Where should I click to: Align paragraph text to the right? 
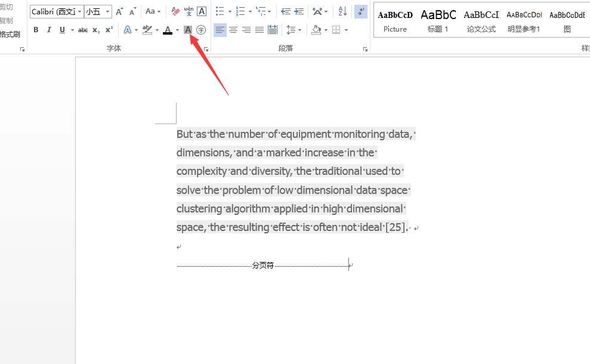click(246, 30)
